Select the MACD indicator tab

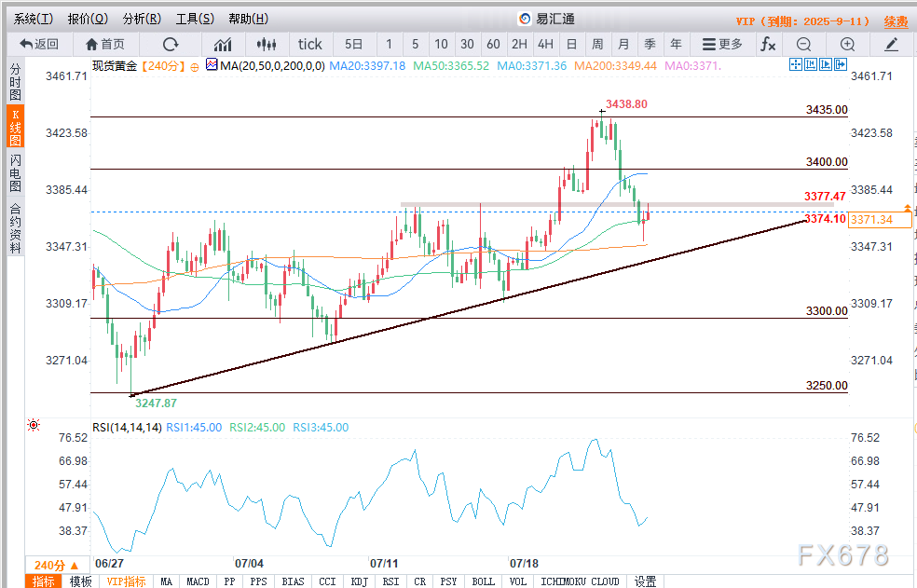coord(198,581)
